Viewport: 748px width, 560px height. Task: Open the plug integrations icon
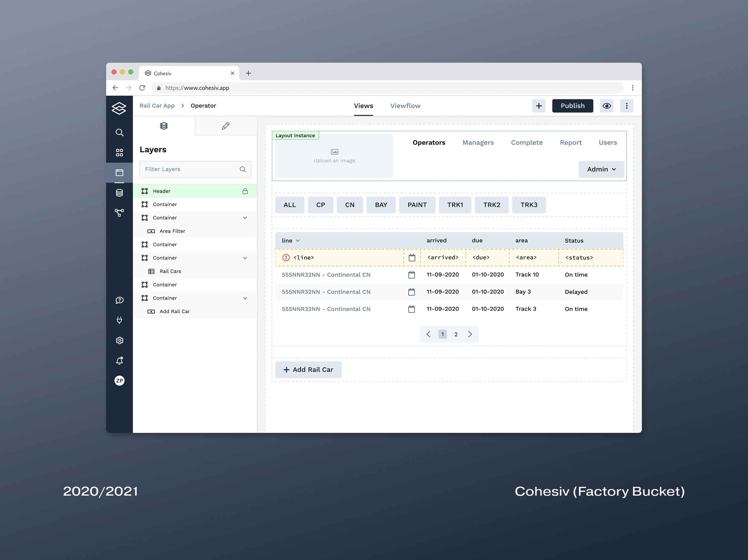point(119,320)
